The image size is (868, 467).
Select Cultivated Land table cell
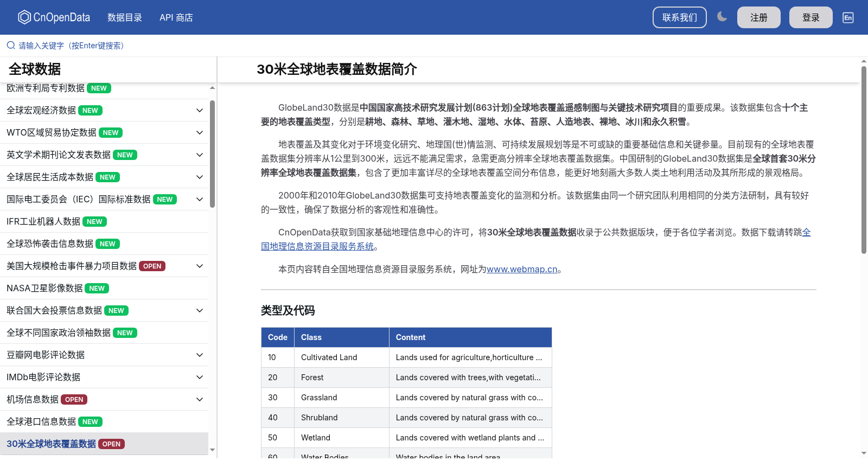[342, 357]
